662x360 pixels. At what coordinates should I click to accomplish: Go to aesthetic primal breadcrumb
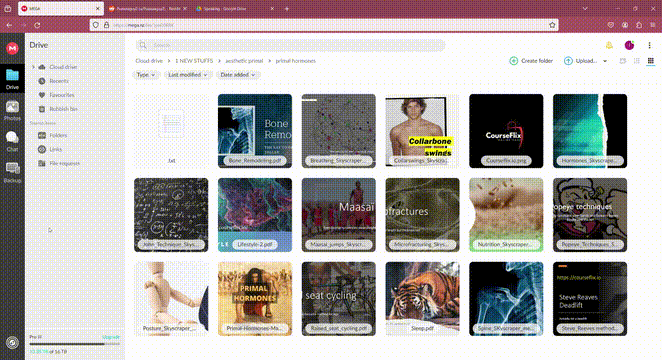(244, 61)
